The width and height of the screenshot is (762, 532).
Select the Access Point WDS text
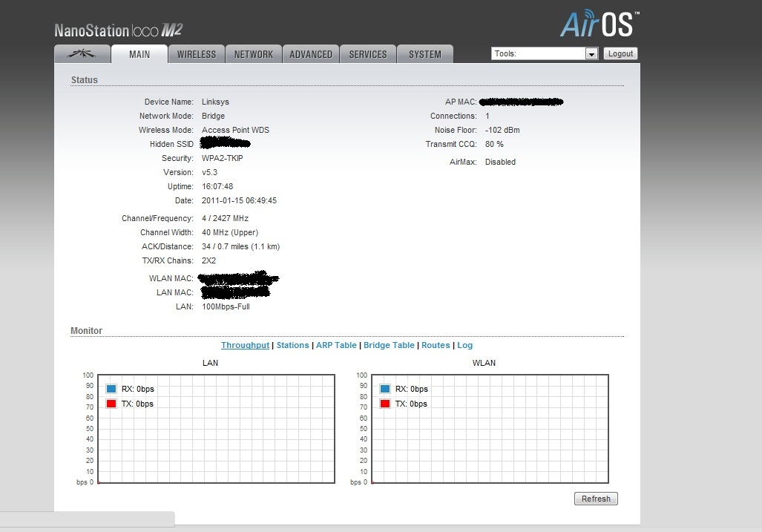coord(235,130)
